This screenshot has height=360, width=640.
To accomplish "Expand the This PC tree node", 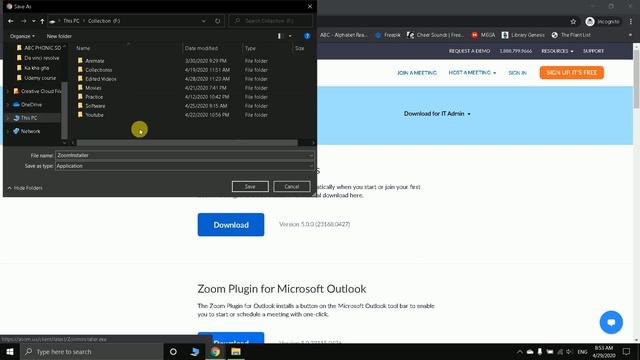I will (x=7, y=118).
